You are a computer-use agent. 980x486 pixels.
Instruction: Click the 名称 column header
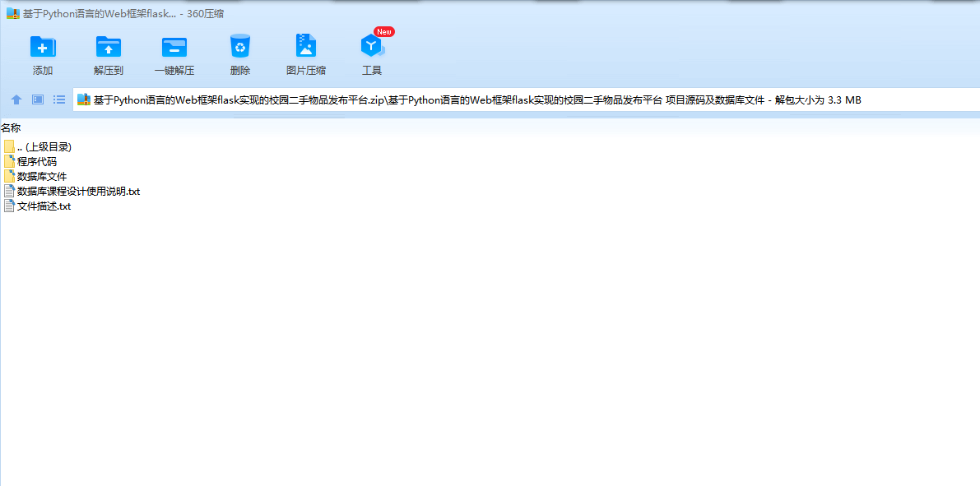tap(11, 128)
